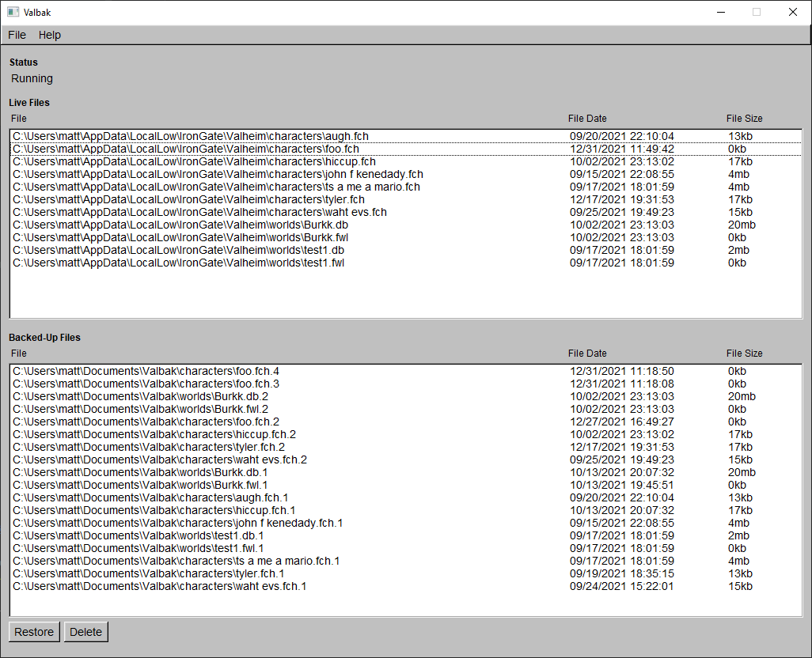Select live world file Burkk.db

point(406,225)
